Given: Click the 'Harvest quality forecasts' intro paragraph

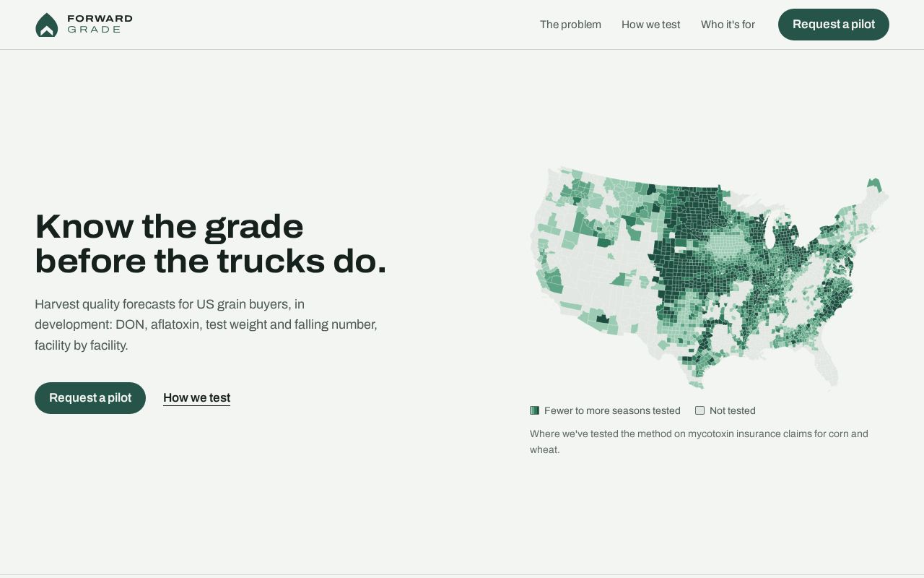Looking at the screenshot, I should [x=206, y=324].
